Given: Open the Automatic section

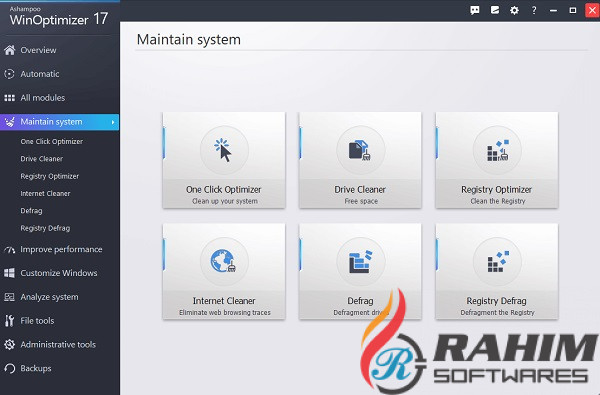Looking at the screenshot, I should pos(40,74).
